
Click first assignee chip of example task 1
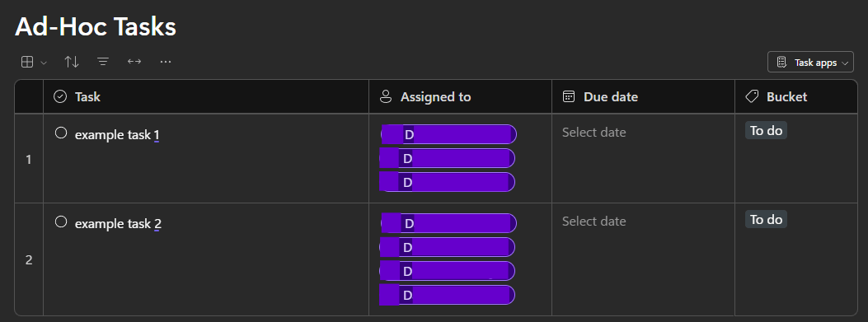(449, 134)
